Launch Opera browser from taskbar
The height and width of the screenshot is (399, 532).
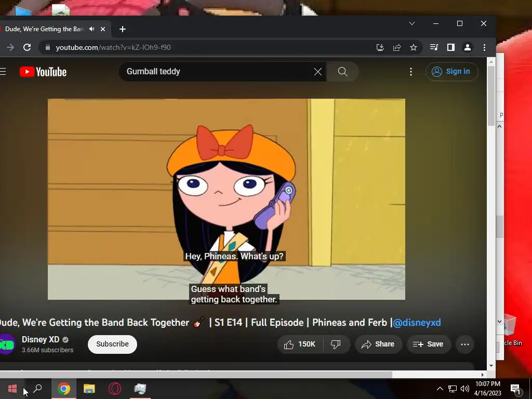[115, 389]
